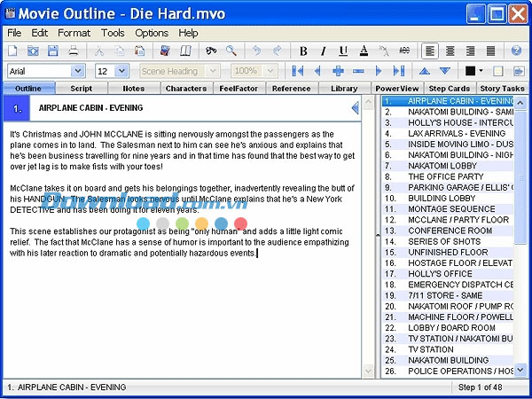Move the step down with the triangle
This screenshot has height=399, width=532.
(x=445, y=71)
